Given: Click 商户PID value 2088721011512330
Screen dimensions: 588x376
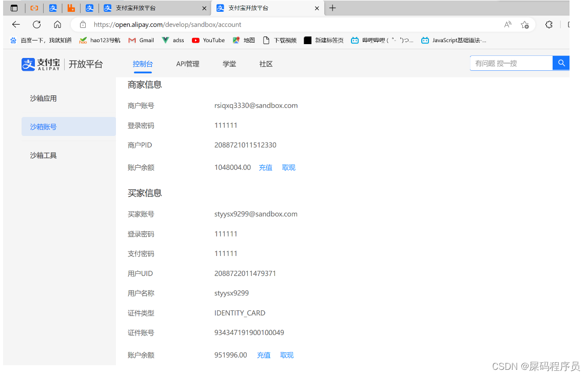Looking at the screenshot, I should (245, 145).
